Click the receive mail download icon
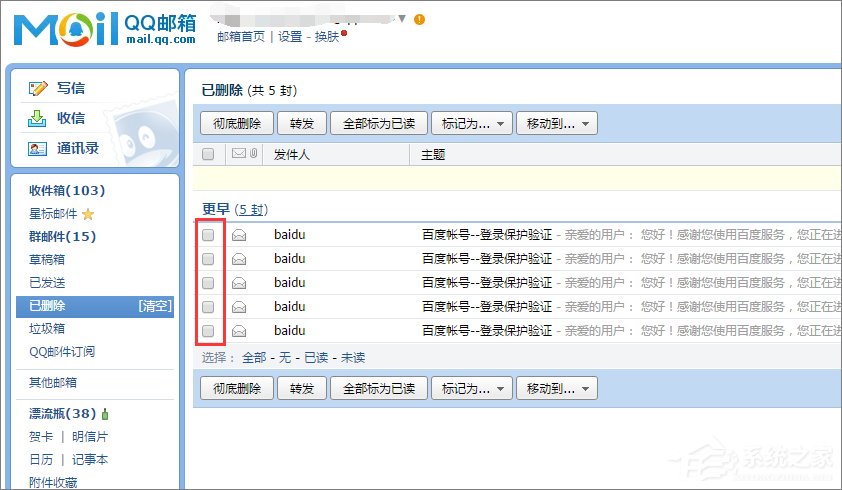This screenshot has height=490, width=842. point(38,118)
